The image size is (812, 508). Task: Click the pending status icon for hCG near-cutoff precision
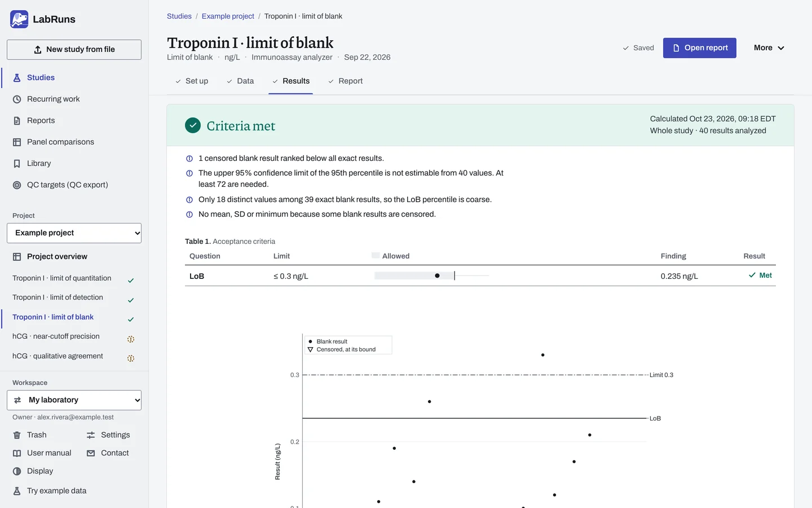tap(131, 339)
